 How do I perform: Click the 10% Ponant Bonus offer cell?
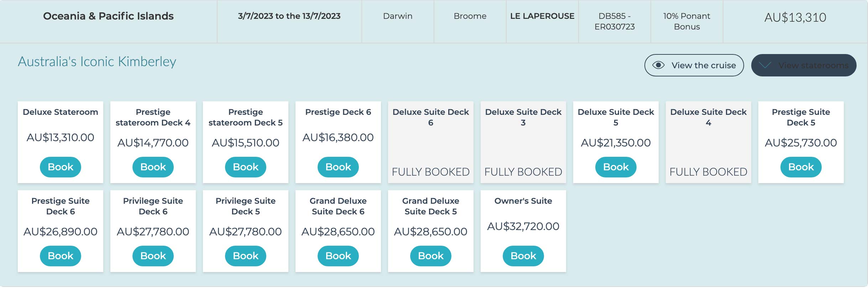686,21
